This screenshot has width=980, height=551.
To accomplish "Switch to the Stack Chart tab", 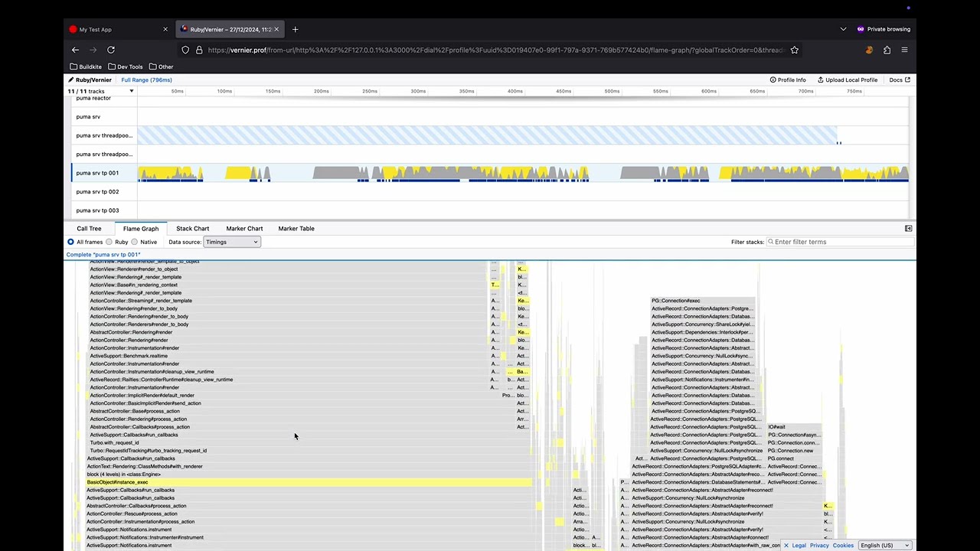I will (x=192, y=228).
